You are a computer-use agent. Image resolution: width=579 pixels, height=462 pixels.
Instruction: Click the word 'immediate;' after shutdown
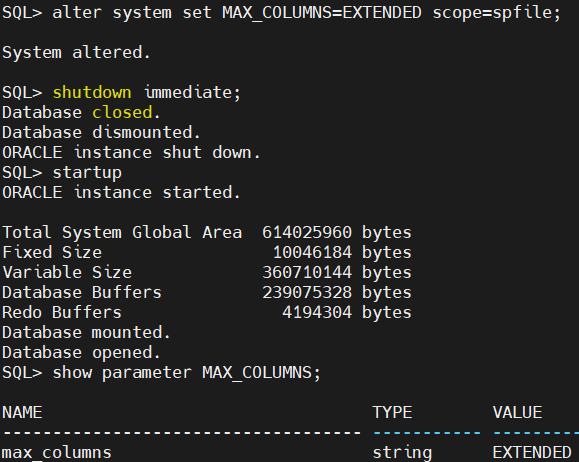(192, 92)
